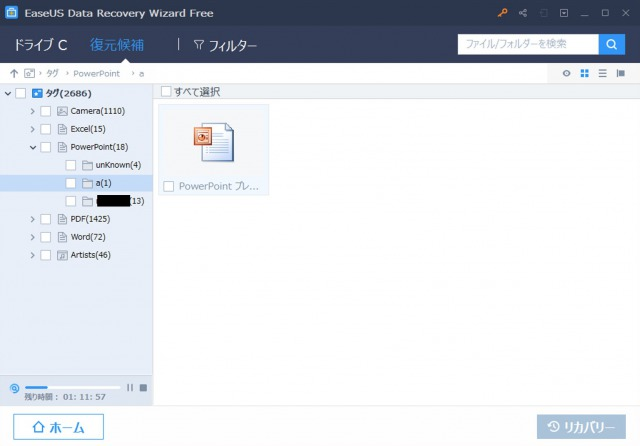This screenshot has height=446, width=640.
Task: Click the breadcrumb root drive icon
Action: [29, 73]
